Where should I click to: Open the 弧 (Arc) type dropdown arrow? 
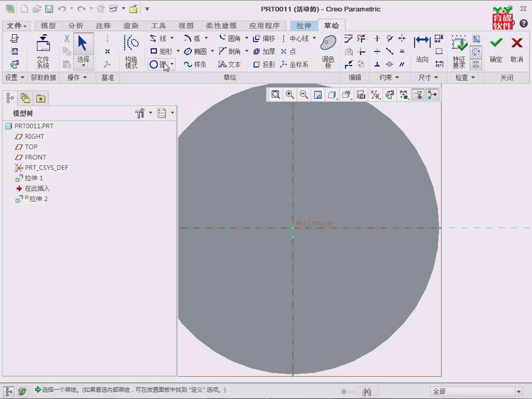pyautogui.click(x=206, y=38)
